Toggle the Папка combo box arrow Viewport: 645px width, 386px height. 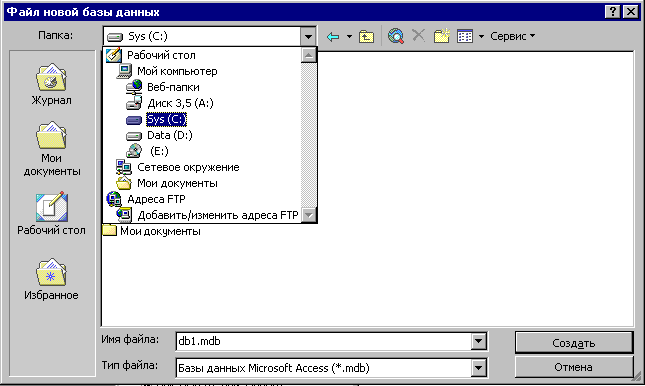(308, 37)
